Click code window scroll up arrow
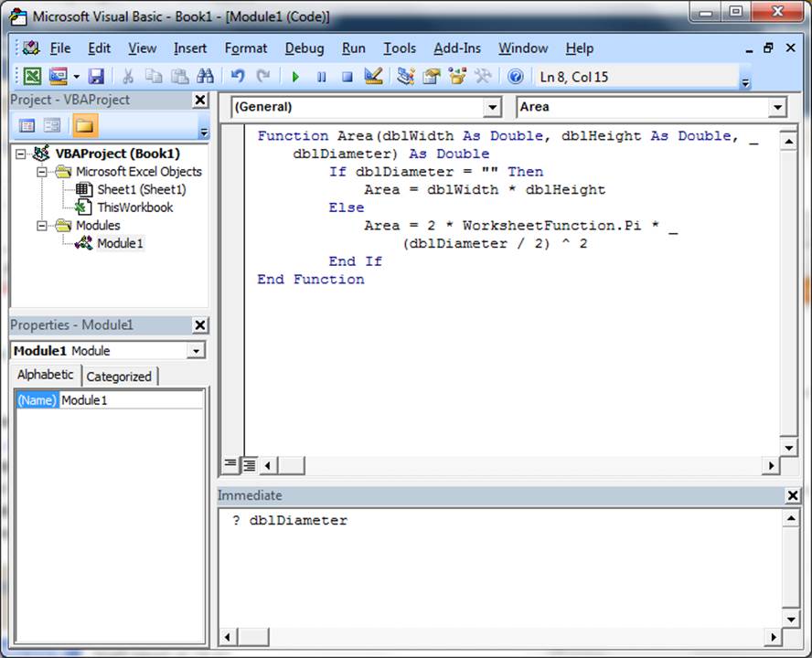The image size is (812, 658). pyautogui.click(x=788, y=141)
